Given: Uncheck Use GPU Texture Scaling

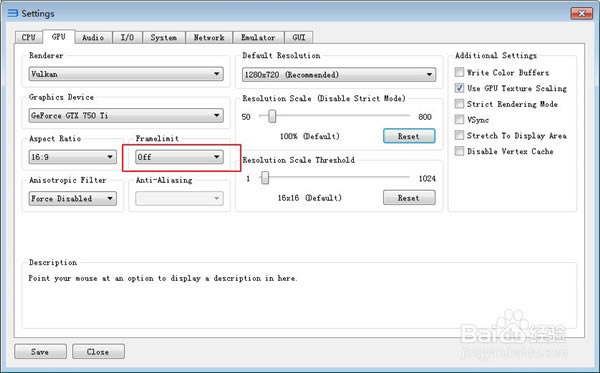Looking at the screenshot, I should 459,88.
